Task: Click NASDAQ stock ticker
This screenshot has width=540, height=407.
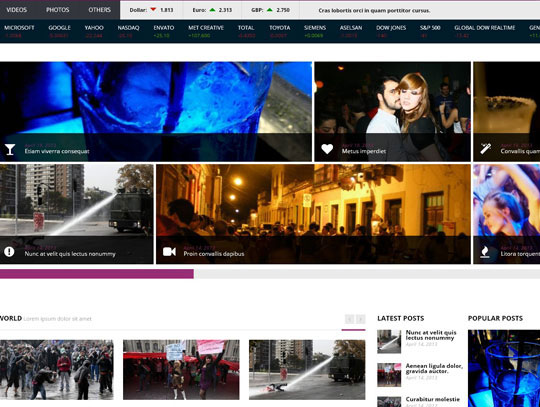Action: click(x=128, y=31)
